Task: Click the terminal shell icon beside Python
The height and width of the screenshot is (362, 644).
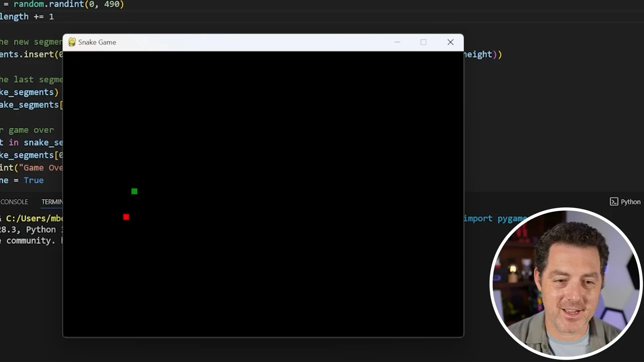Action: click(614, 202)
